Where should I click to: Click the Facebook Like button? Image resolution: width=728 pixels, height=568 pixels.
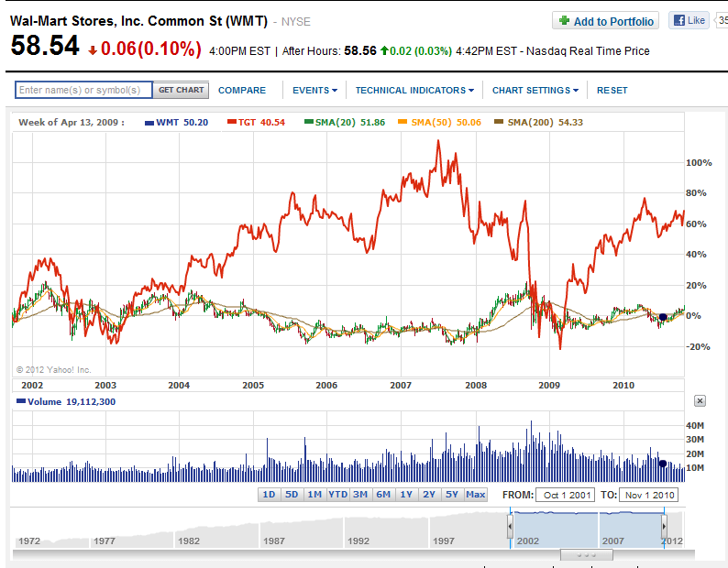coord(689,20)
